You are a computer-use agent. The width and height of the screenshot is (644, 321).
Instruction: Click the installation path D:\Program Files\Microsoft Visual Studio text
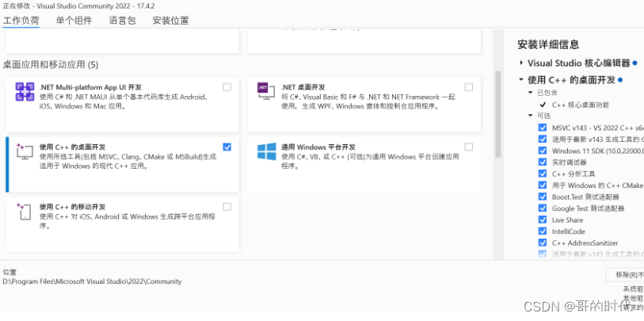pyautogui.click(x=92, y=281)
